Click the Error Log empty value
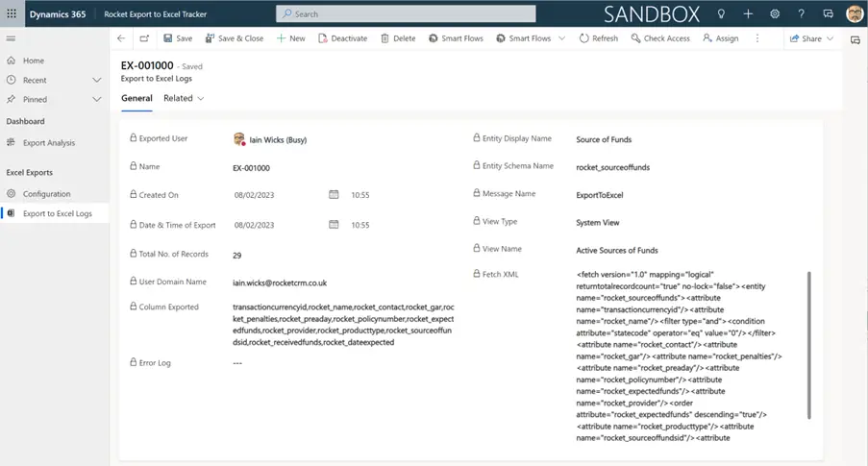Image resolution: width=868 pixels, height=466 pixels. [237, 363]
